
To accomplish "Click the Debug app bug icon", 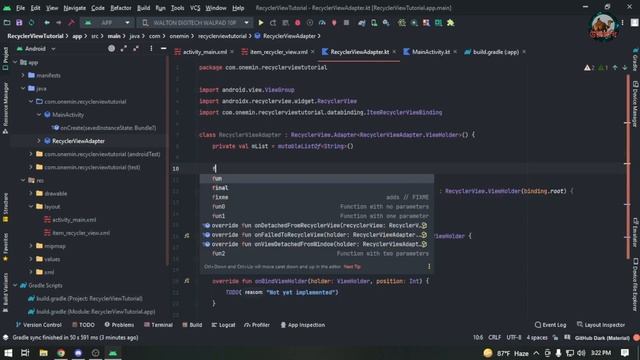I will click(x=298, y=23).
